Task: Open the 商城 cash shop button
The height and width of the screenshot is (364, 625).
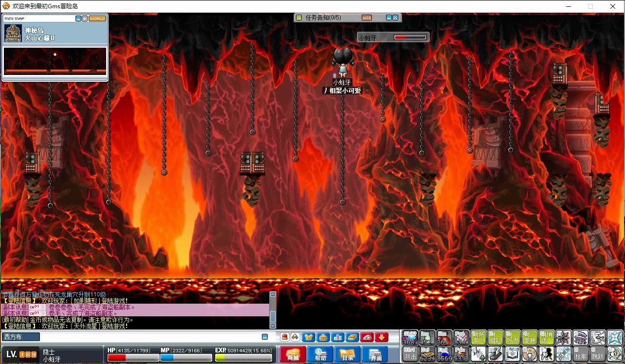Action: click(293, 354)
